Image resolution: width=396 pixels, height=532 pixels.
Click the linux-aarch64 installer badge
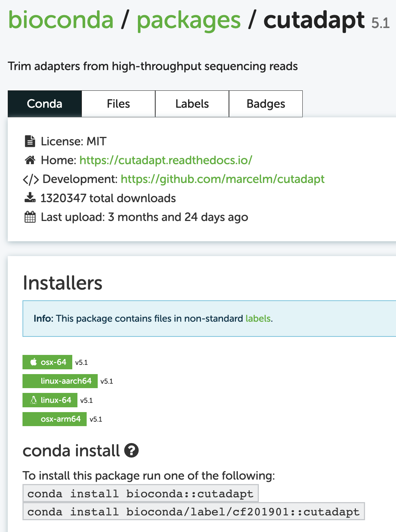click(x=60, y=381)
